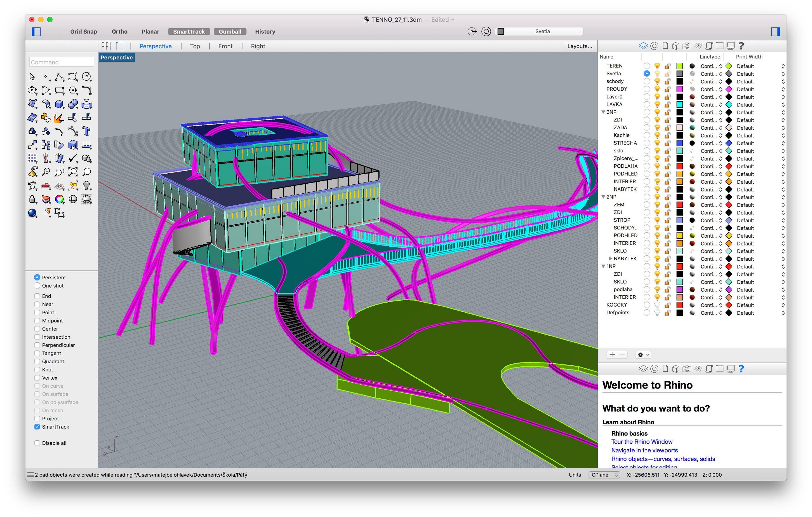Screen dimensions: 812x517
Task: Select the 3D Text object tool
Action: (x=86, y=131)
